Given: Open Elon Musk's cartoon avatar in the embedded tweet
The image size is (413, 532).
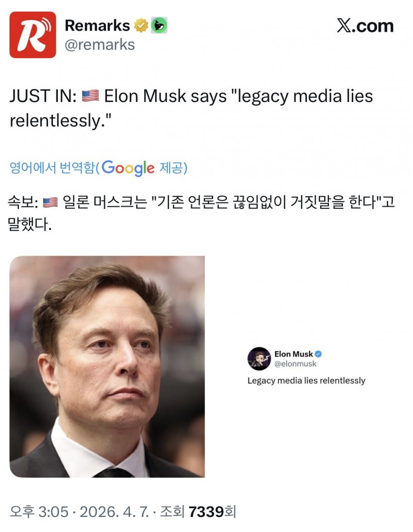Looking at the screenshot, I should (259, 359).
